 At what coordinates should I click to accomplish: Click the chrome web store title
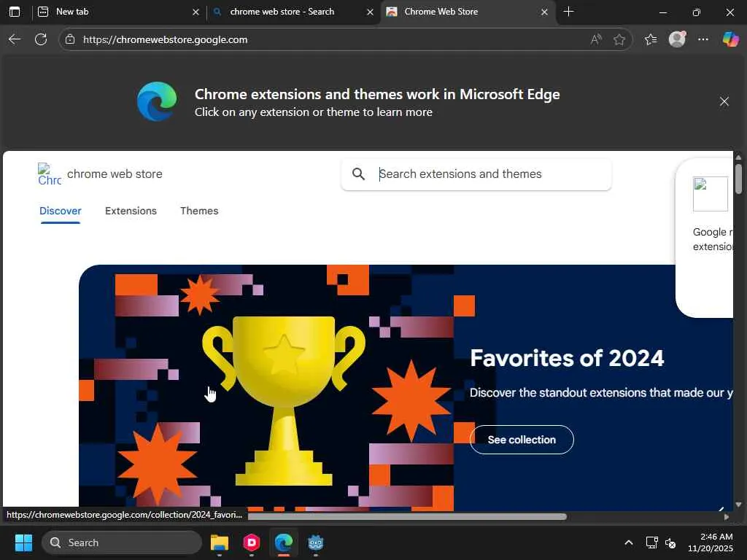click(x=115, y=174)
